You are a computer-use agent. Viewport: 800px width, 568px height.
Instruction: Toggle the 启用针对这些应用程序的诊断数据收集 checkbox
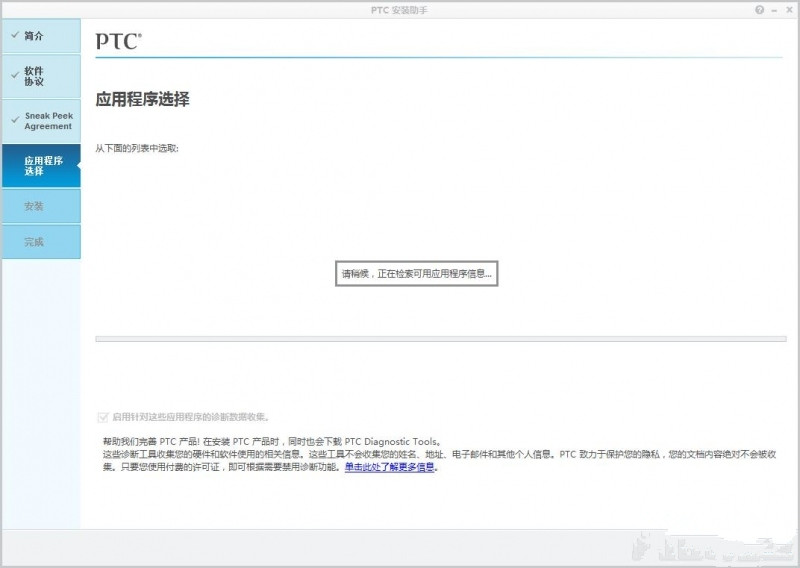[x=103, y=417]
